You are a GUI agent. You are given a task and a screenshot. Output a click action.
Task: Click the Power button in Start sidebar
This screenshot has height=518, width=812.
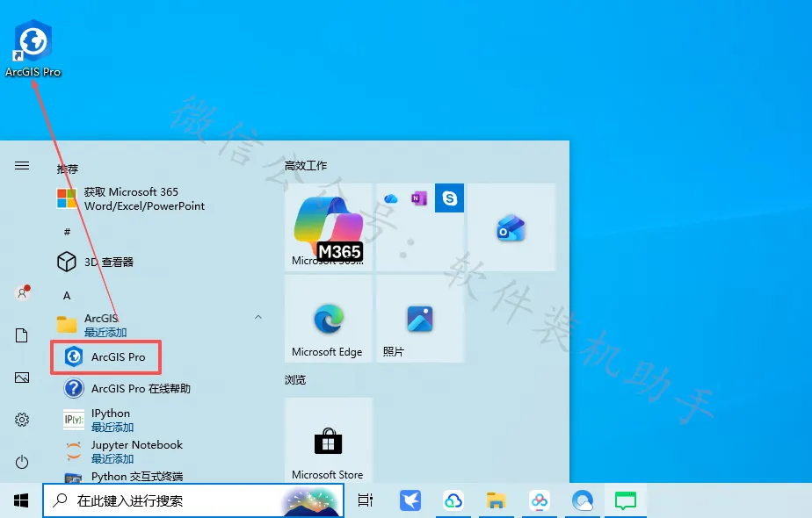pyautogui.click(x=22, y=462)
